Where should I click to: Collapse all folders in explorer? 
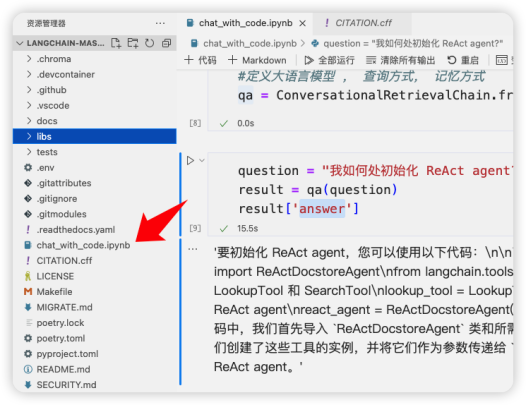coord(167,43)
